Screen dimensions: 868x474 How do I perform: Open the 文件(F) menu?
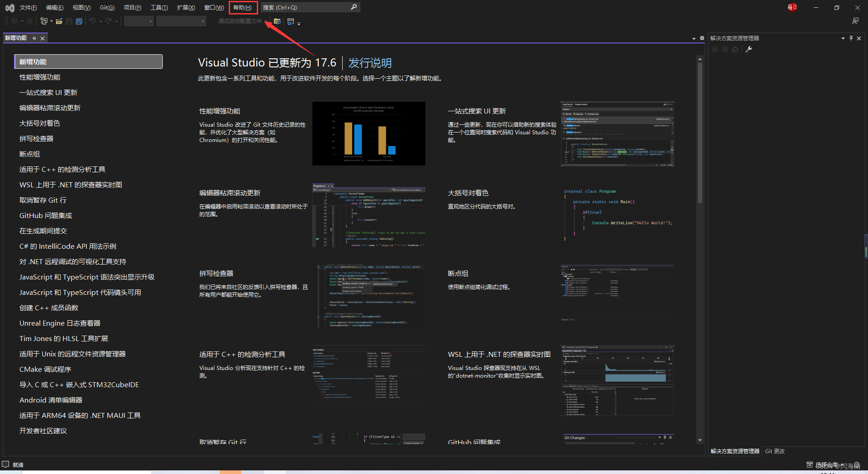28,7
